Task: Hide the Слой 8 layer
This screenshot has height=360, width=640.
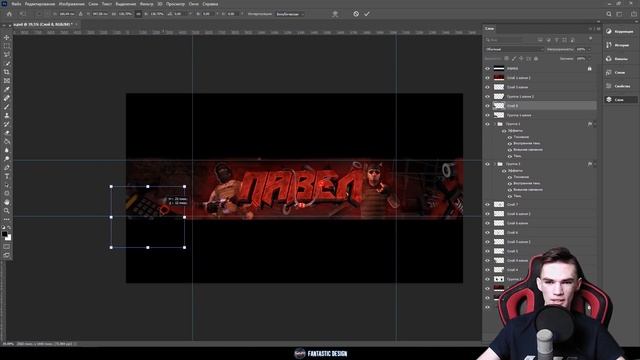Action: (487, 106)
